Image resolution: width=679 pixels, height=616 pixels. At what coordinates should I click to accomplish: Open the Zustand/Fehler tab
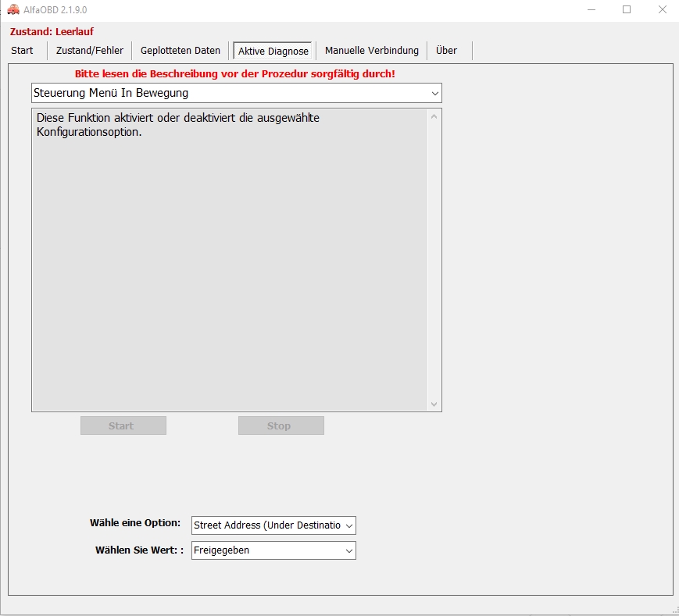pyautogui.click(x=90, y=51)
